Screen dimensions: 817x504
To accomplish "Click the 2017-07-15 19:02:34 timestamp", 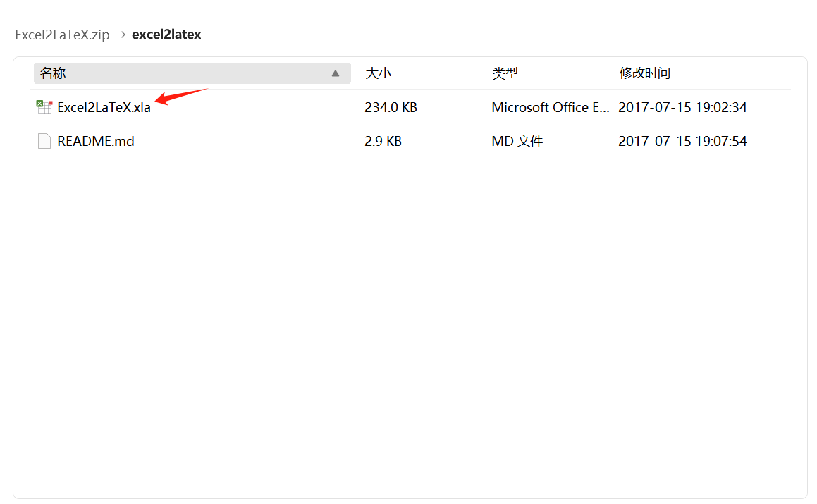I will pyautogui.click(x=682, y=107).
